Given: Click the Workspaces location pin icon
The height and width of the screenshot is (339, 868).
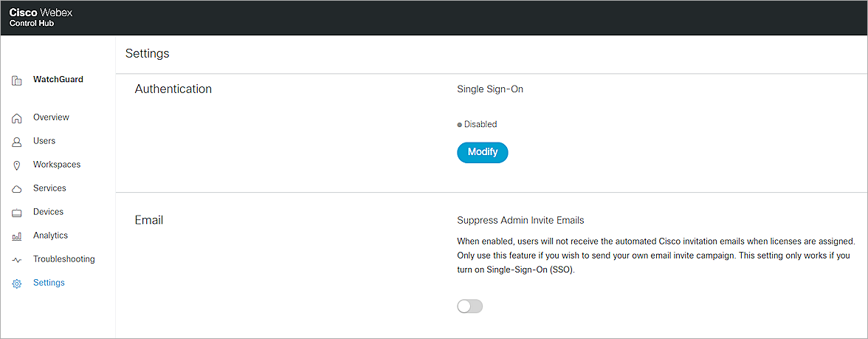Looking at the screenshot, I should (17, 165).
